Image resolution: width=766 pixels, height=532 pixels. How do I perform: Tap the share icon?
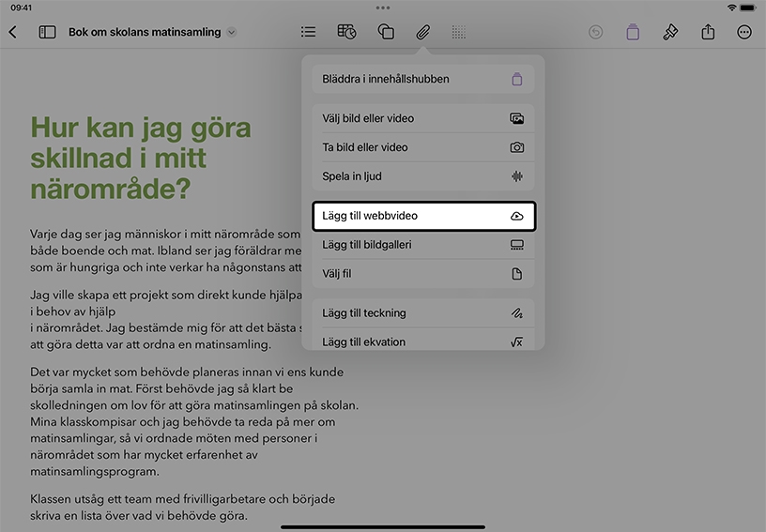[708, 32]
